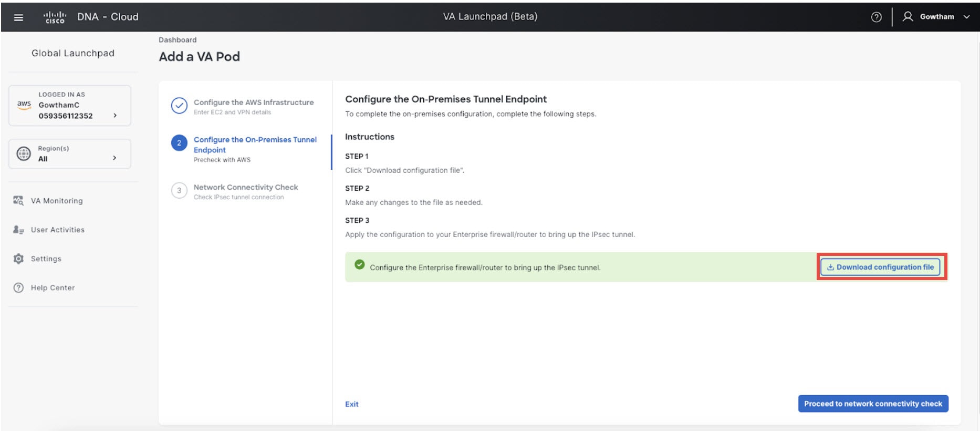Click the Instructions heading
980x431 pixels.
click(x=370, y=137)
